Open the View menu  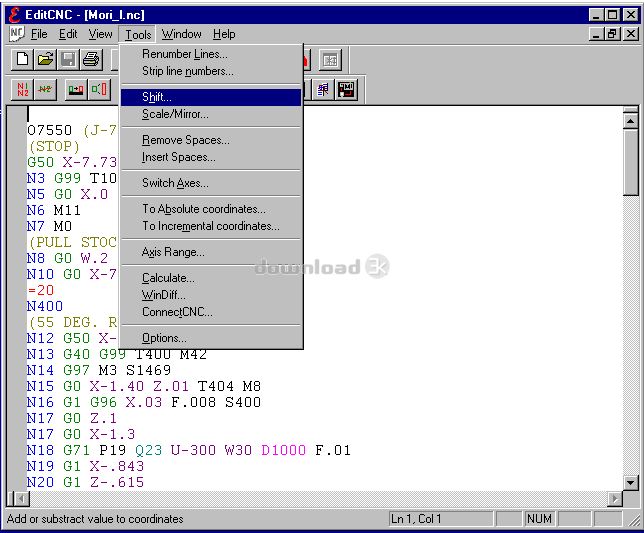coord(101,34)
